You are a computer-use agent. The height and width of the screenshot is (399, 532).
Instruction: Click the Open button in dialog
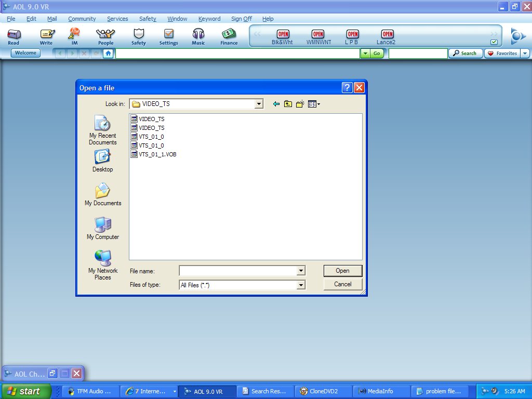pyautogui.click(x=343, y=271)
